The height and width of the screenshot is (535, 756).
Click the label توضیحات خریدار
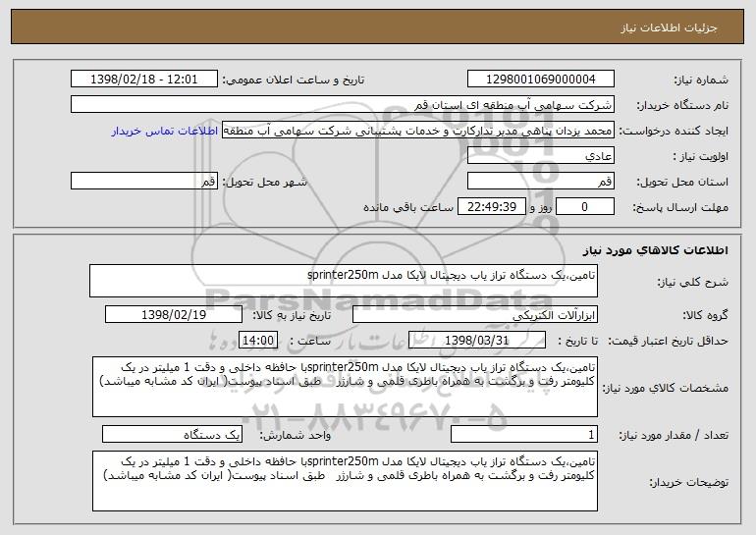tap(689, 482)
